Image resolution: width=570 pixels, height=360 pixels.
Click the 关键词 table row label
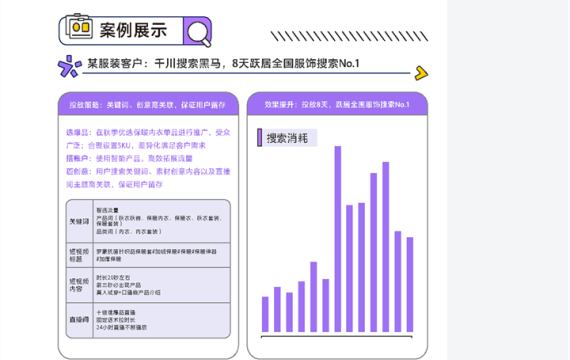pos(79,221)
